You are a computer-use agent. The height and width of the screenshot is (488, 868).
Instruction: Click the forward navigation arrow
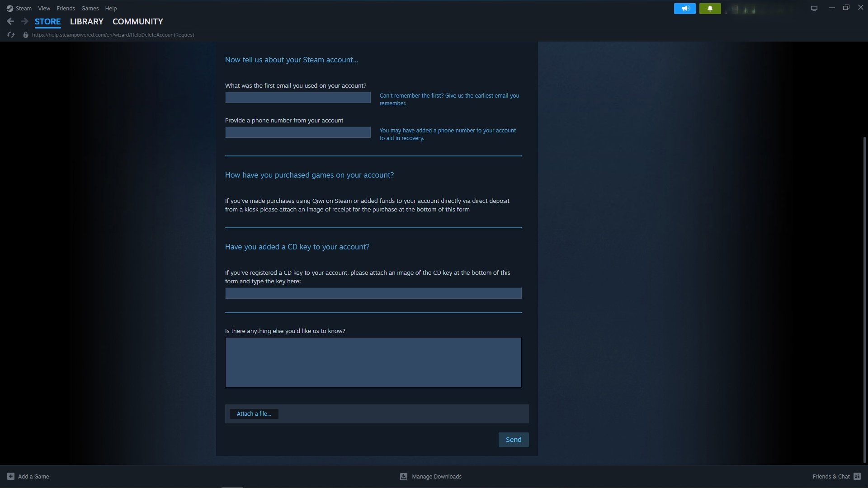pos(25,21)
